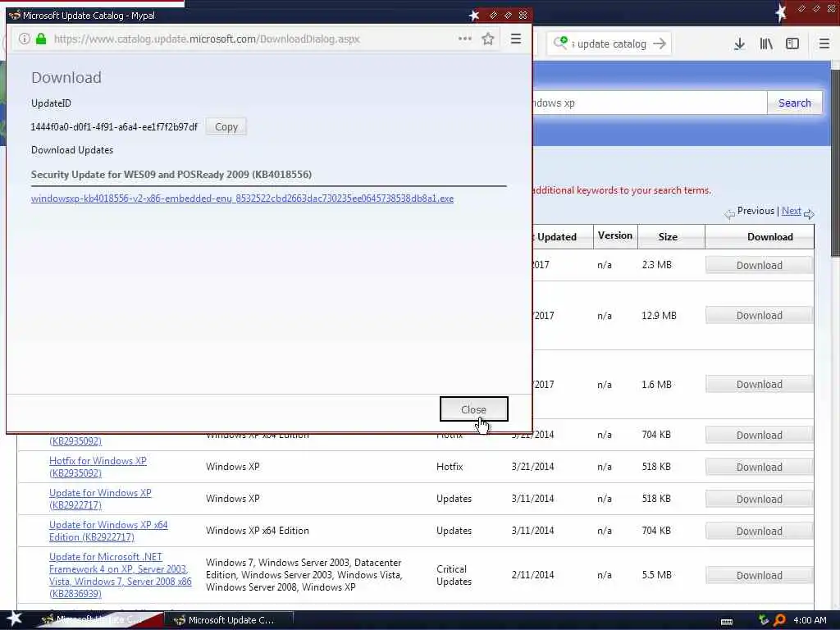The height and width of the screenshot is (630, 840).
Task: Open the Downloads arrow in main toolbar
Action: click(x=739, y=44)
